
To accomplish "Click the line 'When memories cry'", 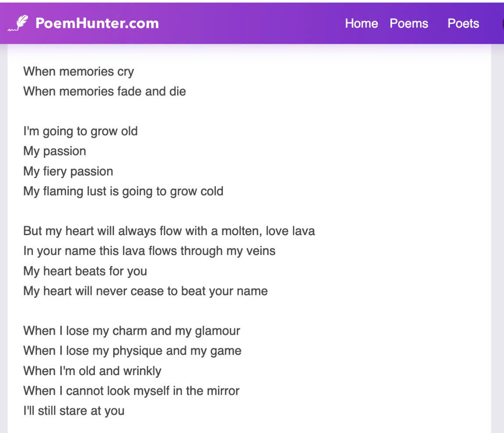I will [x=79, y=72].
